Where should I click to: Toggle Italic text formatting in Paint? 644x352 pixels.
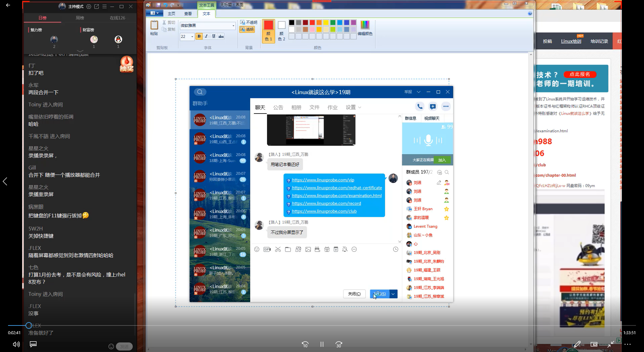[x=206, y=36]
